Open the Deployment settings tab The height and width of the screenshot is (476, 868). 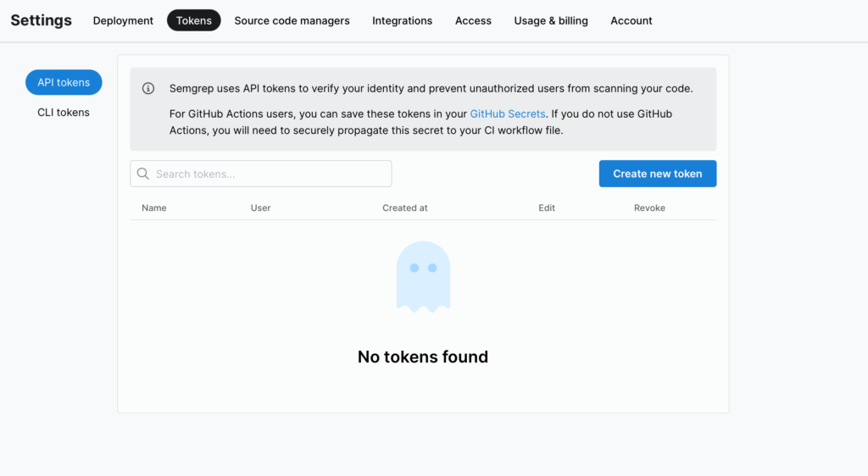[123, 20]
